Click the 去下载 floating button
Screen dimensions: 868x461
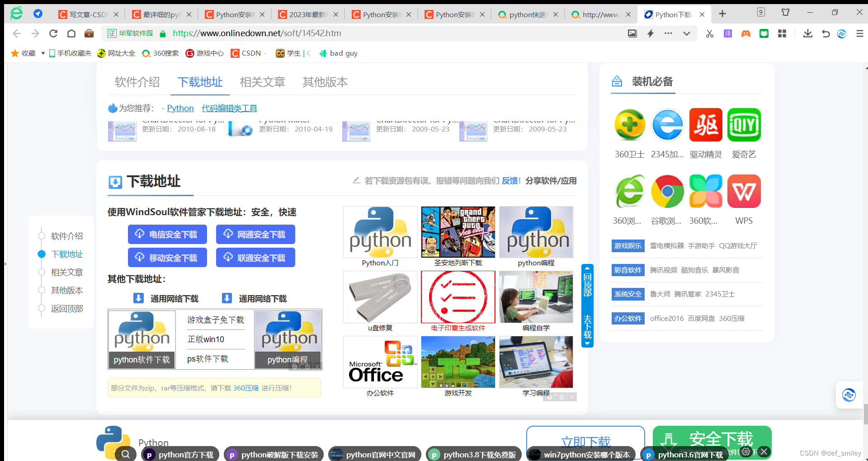pos(587,328)
